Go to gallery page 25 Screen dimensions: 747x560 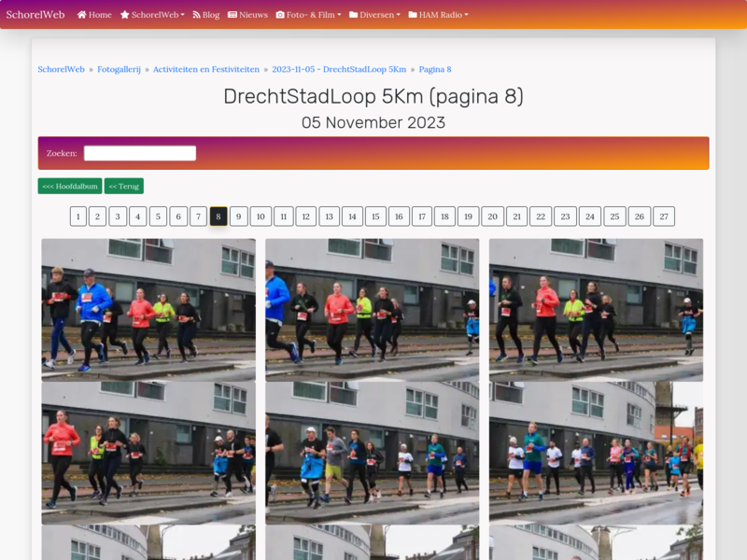[x=615, y=217]
